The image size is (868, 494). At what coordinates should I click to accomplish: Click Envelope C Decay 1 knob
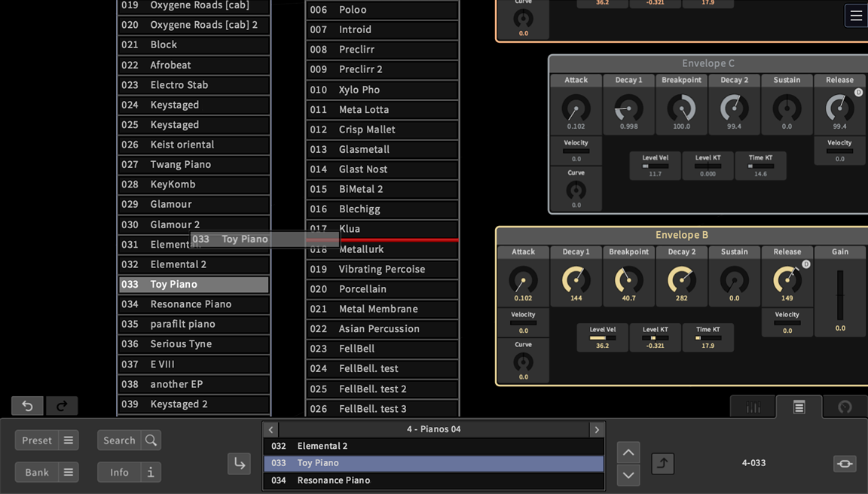(629, 108)
